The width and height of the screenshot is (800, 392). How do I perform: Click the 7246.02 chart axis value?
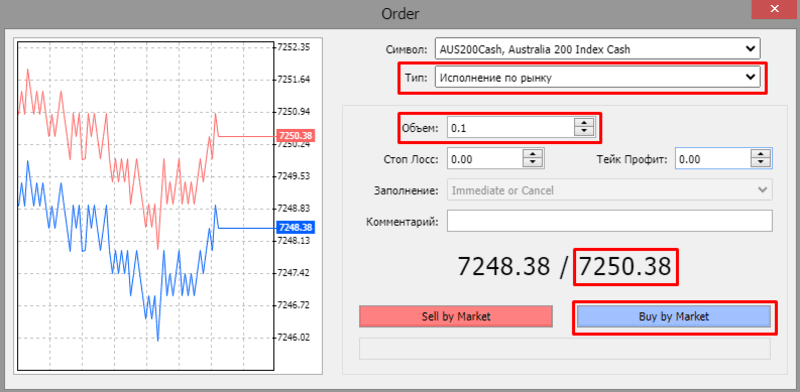293,337
